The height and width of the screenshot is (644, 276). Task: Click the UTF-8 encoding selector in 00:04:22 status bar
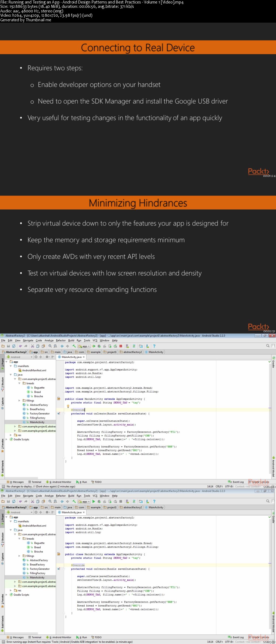click(229, 486)
